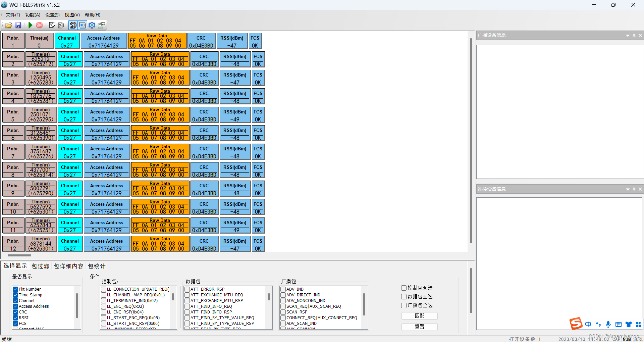Open the 设置(S) menu
Screen dimensions: 644x342
pos(52,15)
